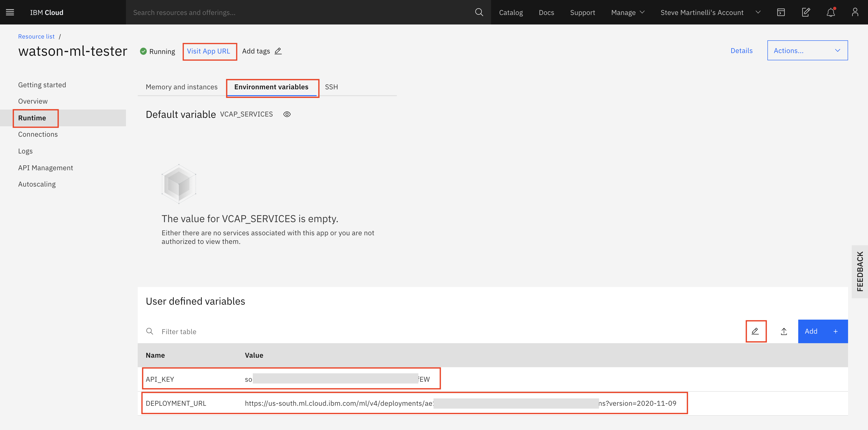
Task: Open the cost estimator edit icon in header
Action: (806, 12)
